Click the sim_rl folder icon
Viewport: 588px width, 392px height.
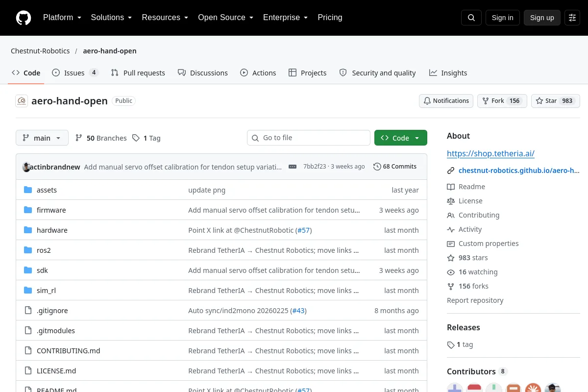click(x=28, y=291)
